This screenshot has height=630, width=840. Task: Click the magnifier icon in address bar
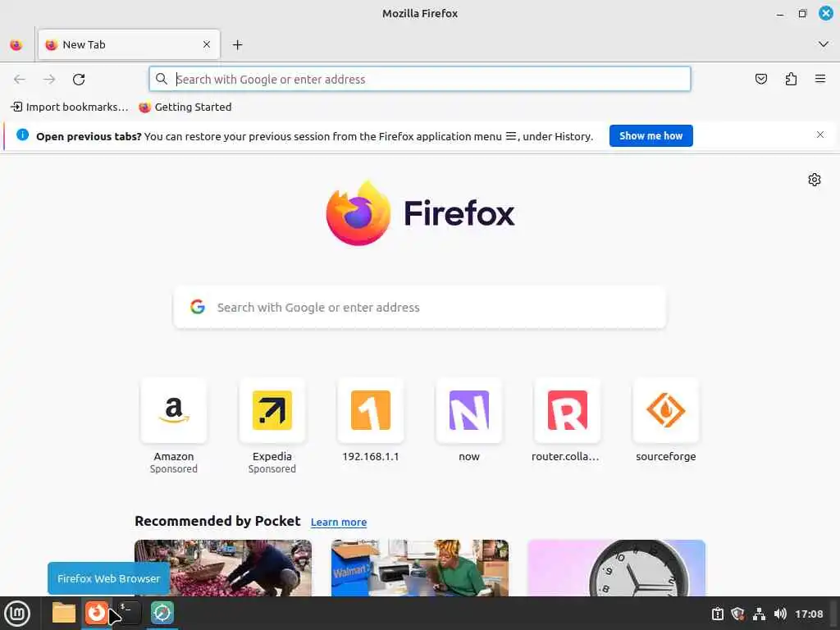[162, 80]
